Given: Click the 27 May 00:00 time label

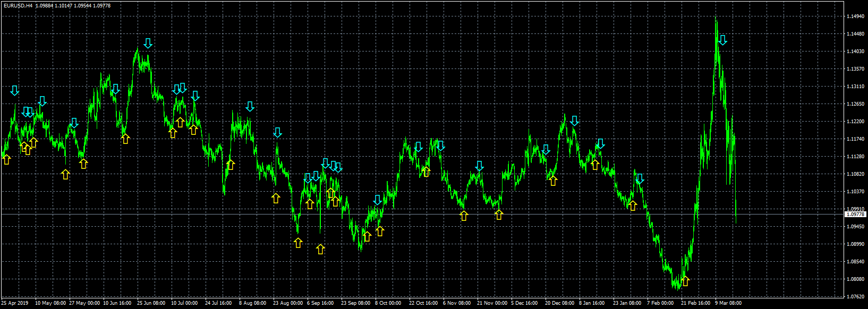Looking at the screenshot, I should (x=84, y=303).
